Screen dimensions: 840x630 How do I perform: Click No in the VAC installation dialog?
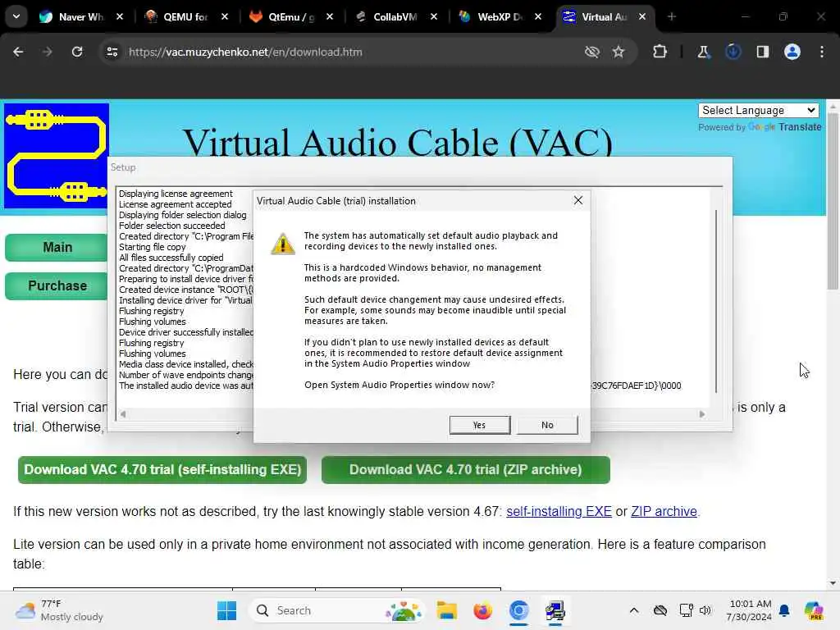(x=547, y=425)
